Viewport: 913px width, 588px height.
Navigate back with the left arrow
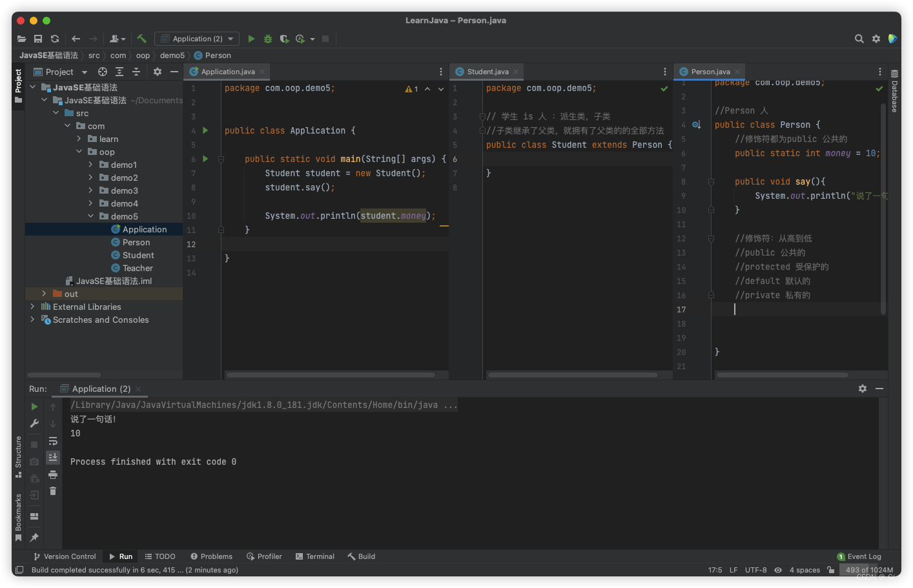pyautogui.click(x=76, y=39)
